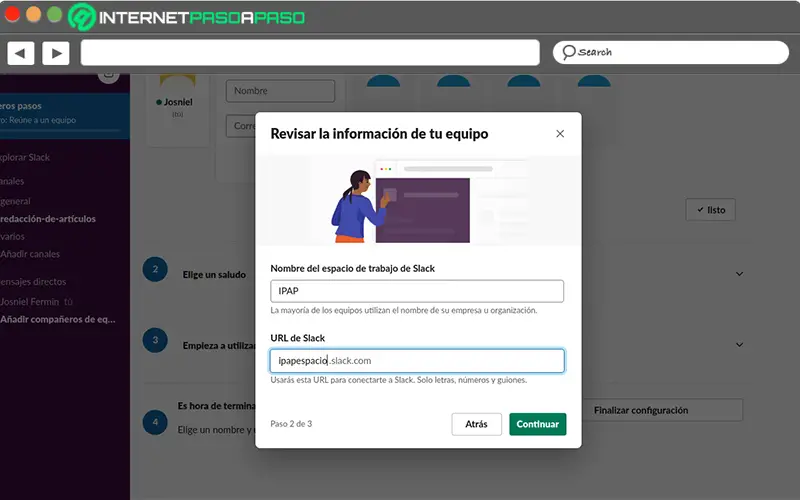
Task: Click the browser address bar
Action: 310,53
